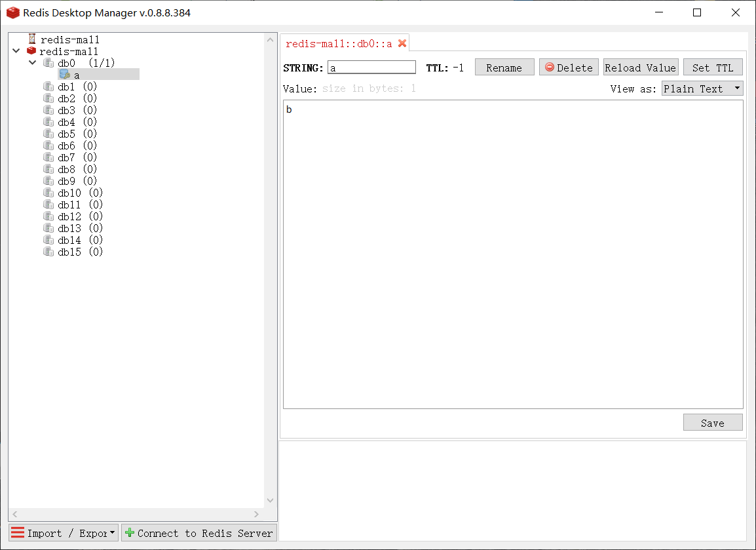756x550 pixels.
Task: Click the tree horizontal scroll left arrow
Action: (15, 515)
